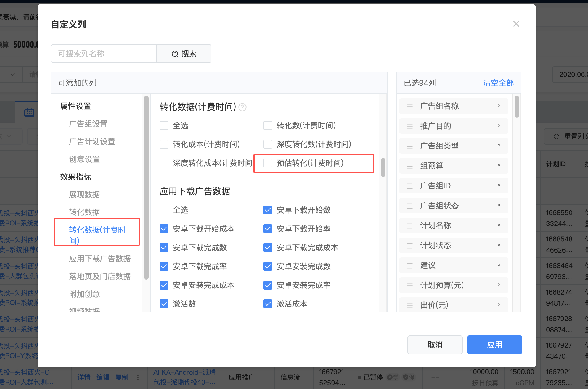This screenshot has height=389, width=588.
Task: Uncheck 安卓下载完成成本 checkbox
Action: [x=268, y=248]
